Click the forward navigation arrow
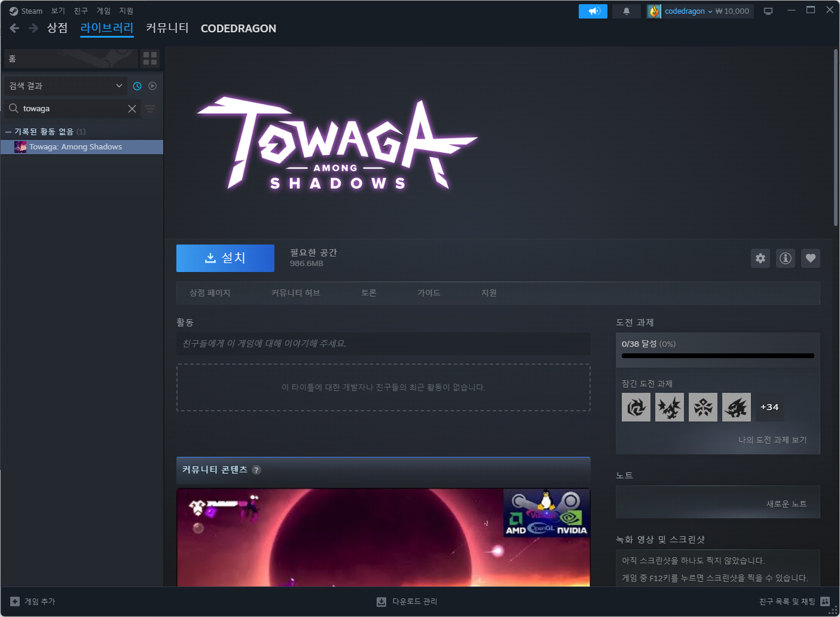840x617 pixels. (x=33, y=28)
